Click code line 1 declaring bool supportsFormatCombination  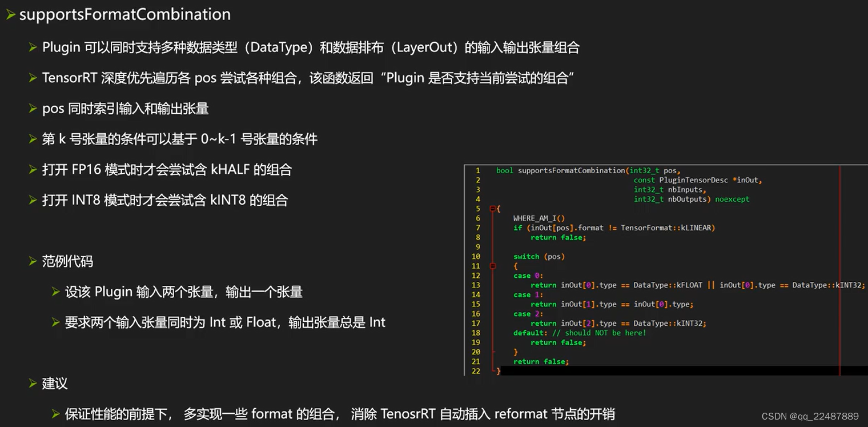click(588, 170)
